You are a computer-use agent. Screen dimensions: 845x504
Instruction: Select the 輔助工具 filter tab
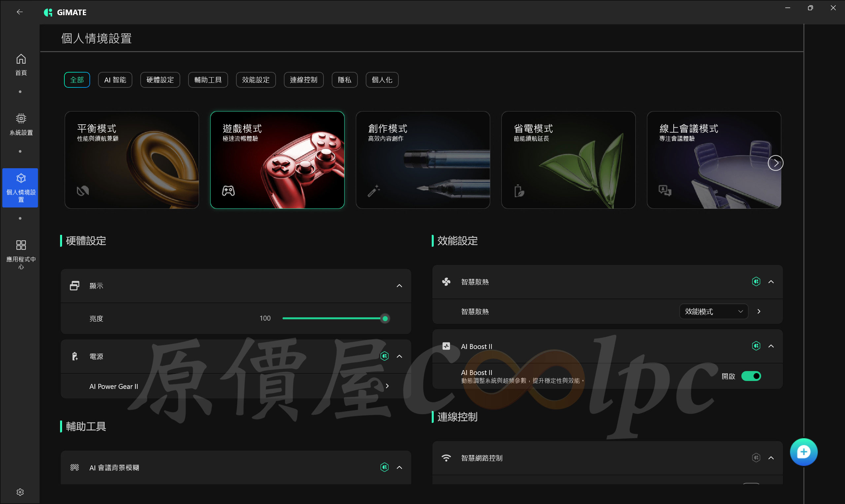[x=208, y=80]
